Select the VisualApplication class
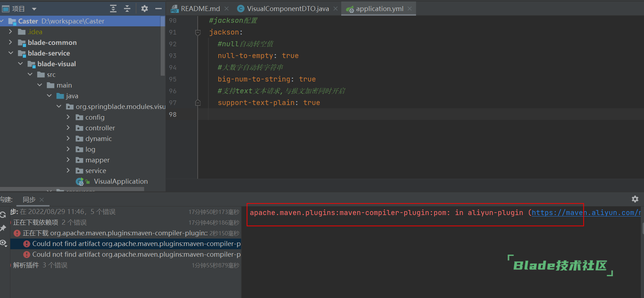This screenshot has width=644, height=298. (120, 181)
